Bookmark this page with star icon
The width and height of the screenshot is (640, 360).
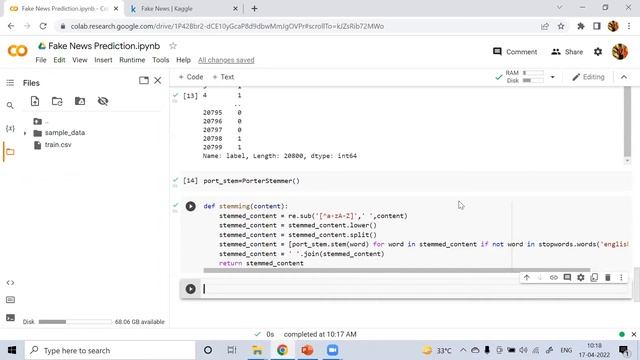(561, 26)
